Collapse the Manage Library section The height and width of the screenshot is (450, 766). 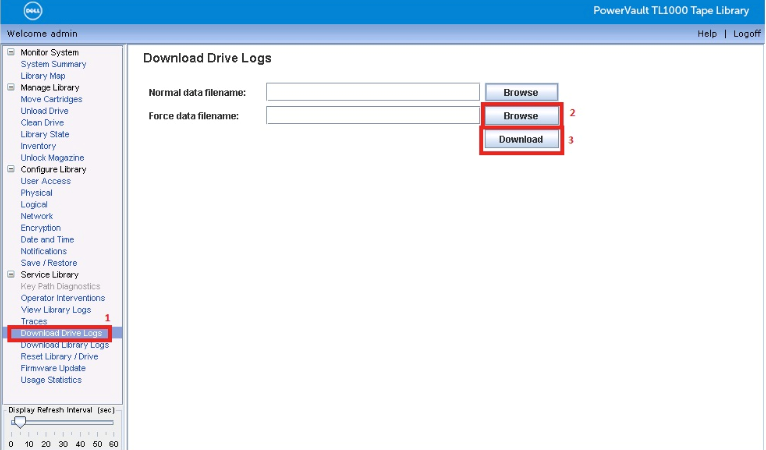(x=11, y=87)
